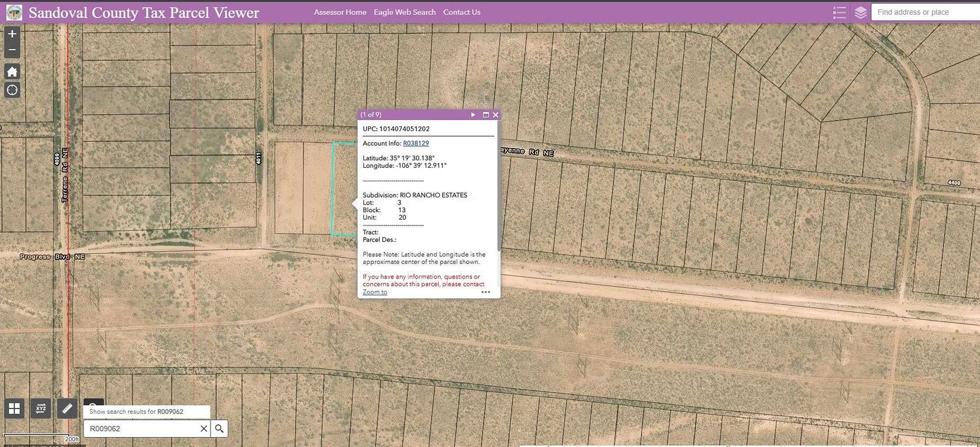Click the Lot 3 row in popup

[x=382, y=203]
